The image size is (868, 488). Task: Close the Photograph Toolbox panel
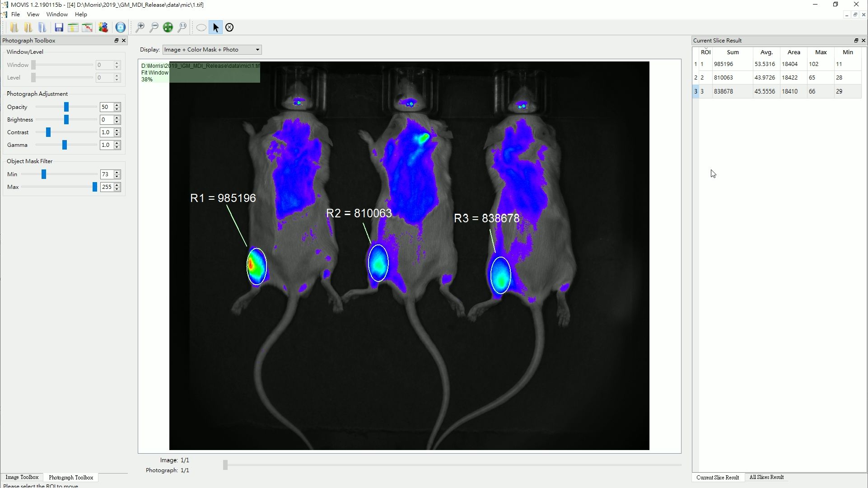124,41
